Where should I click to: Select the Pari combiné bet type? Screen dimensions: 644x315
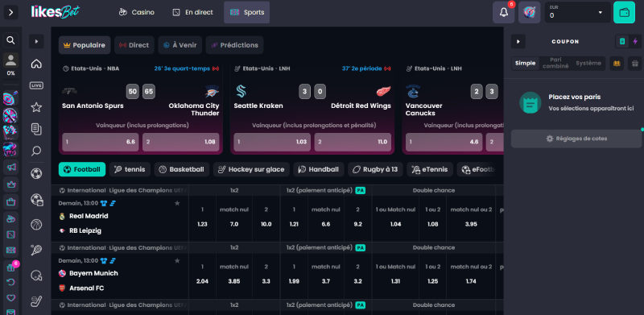point(555,63)
